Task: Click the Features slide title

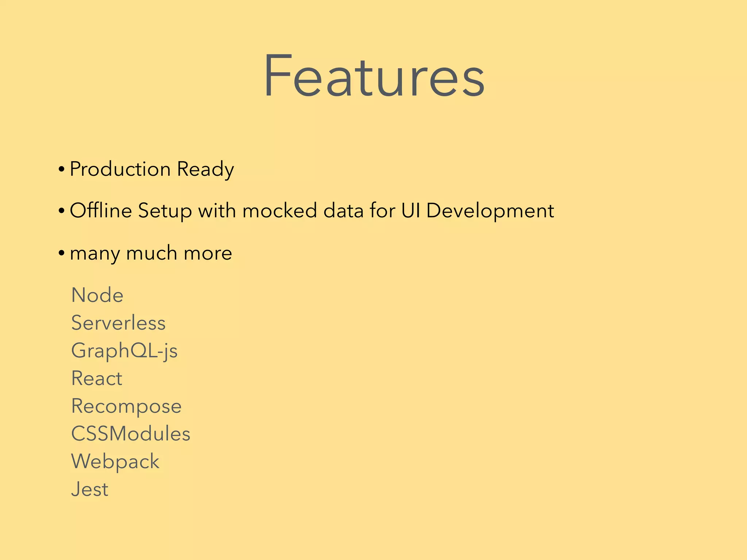Action: [x=374, y=76]
